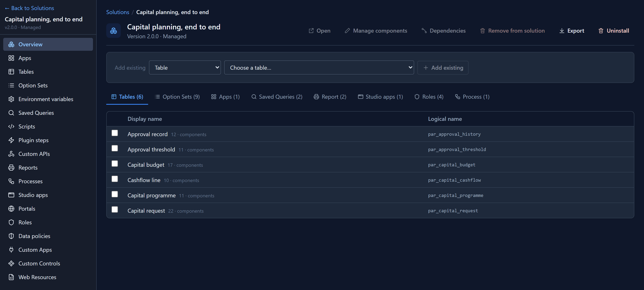Open the Overview sidebar item

coord(48,44)
